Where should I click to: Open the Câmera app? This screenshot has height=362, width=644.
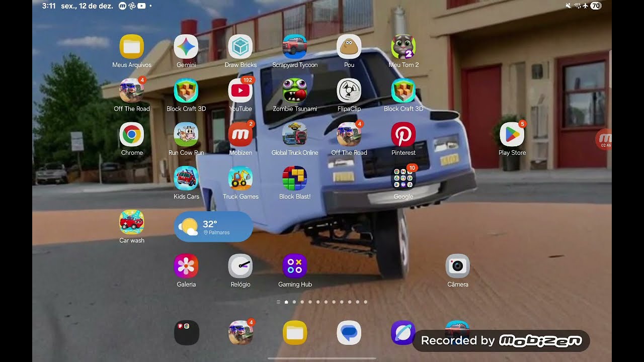[x=458, y=266]
